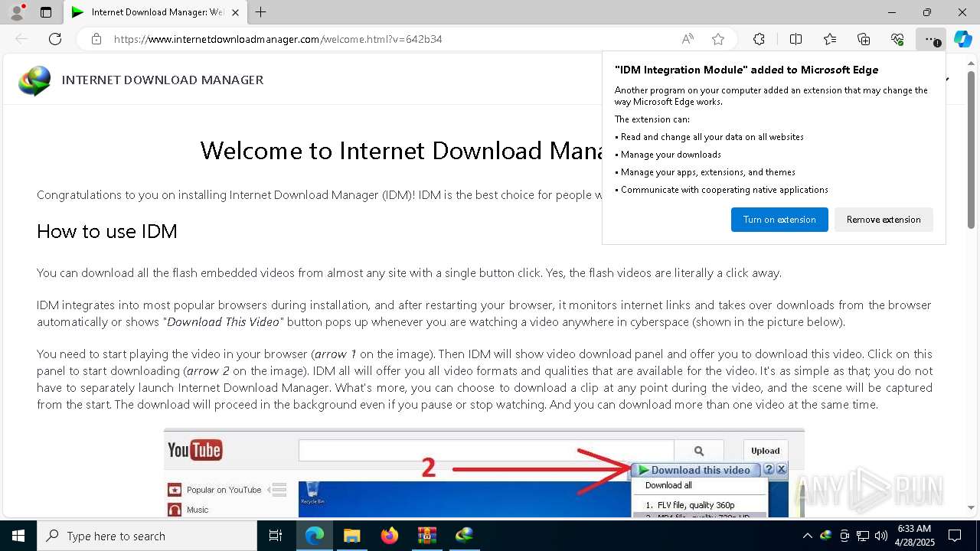Viewport: 980px width, 551px height.
Task: Click the Edge profile avatar icon
Action: [x=16, y=12]
